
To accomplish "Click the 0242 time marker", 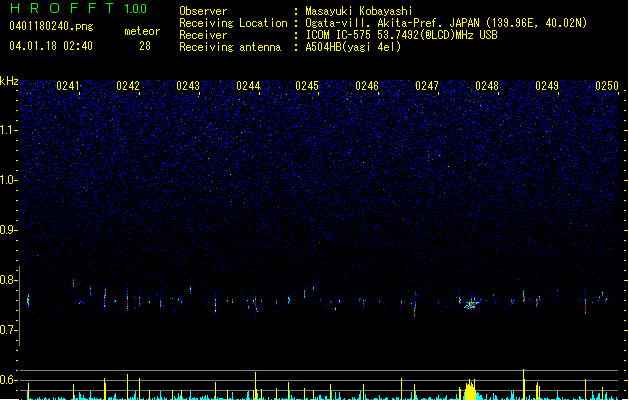I will [128, 85].
